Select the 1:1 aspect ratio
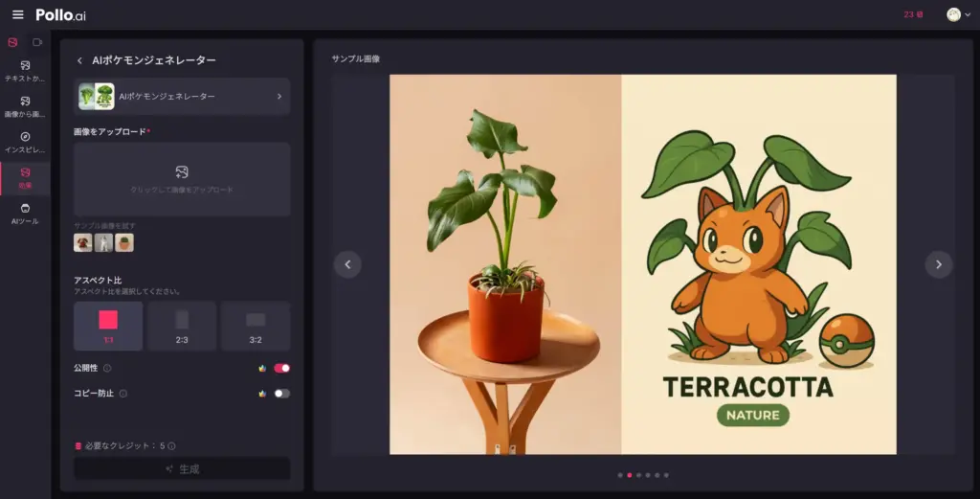980x499 pixels. point(108,326)
